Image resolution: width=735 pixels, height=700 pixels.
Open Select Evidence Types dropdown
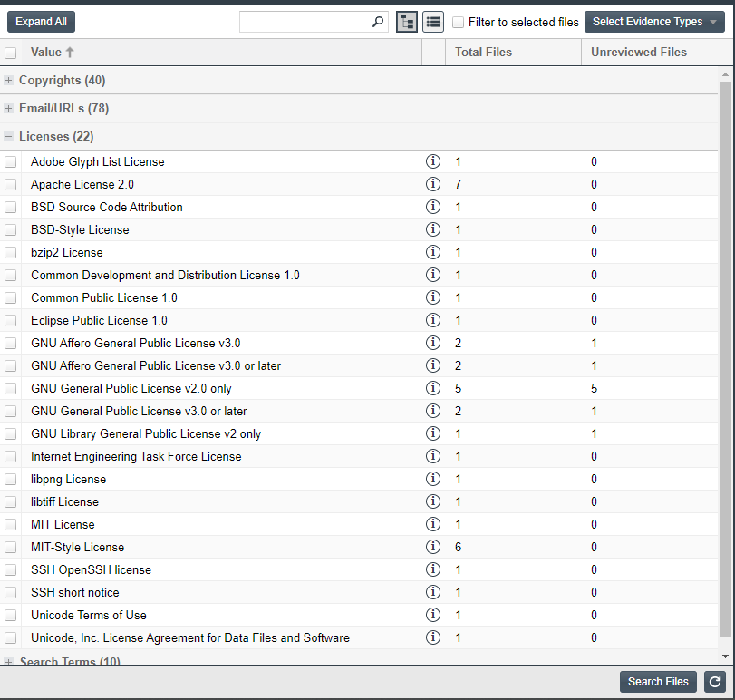coord(654,22)
